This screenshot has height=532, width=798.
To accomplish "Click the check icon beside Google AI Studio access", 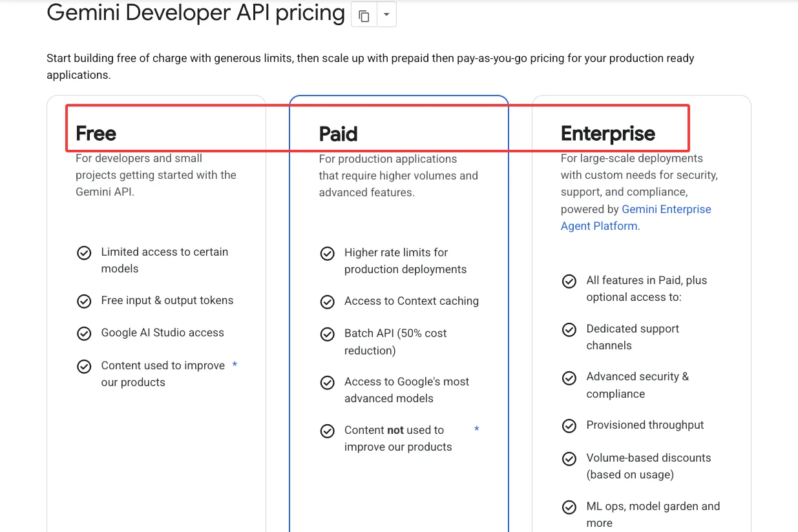I will (x=84, y=333).
